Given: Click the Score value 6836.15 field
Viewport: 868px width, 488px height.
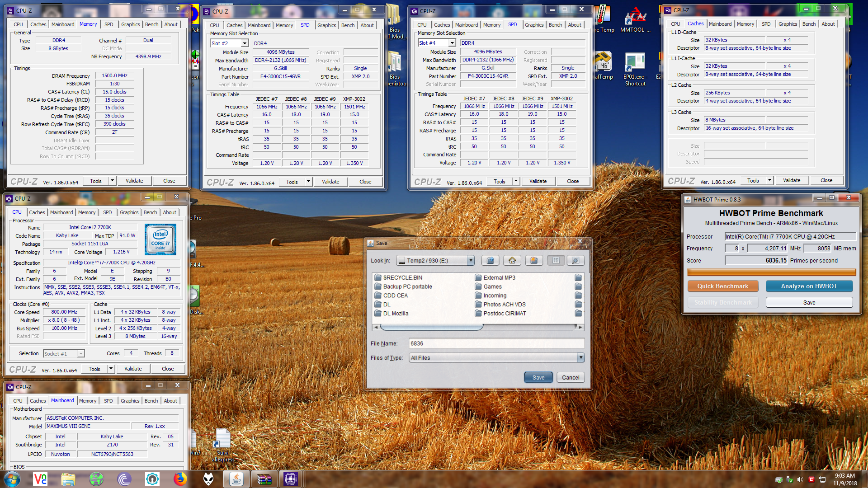Looking at the screenshot, I should tap(756, 261).
